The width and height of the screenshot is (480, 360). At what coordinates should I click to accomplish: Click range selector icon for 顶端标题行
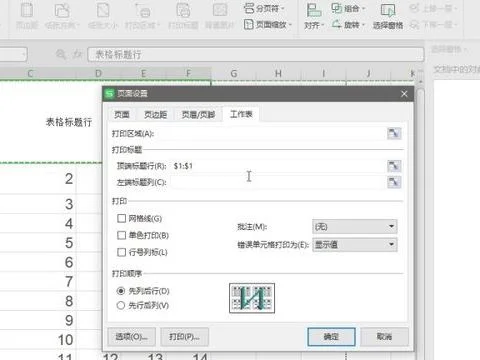pyautogui.click(x=394, y=166)
